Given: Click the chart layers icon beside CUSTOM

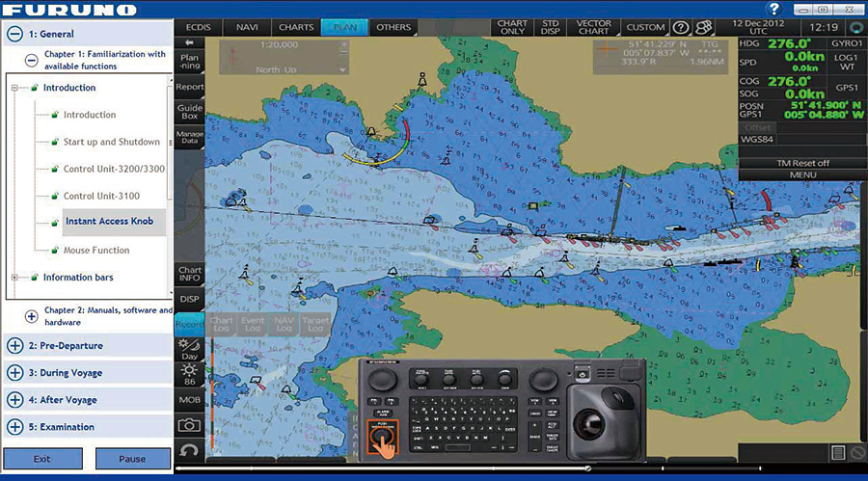Looking at the screenshot, I should pyautogui.click(x=705, y=28).
